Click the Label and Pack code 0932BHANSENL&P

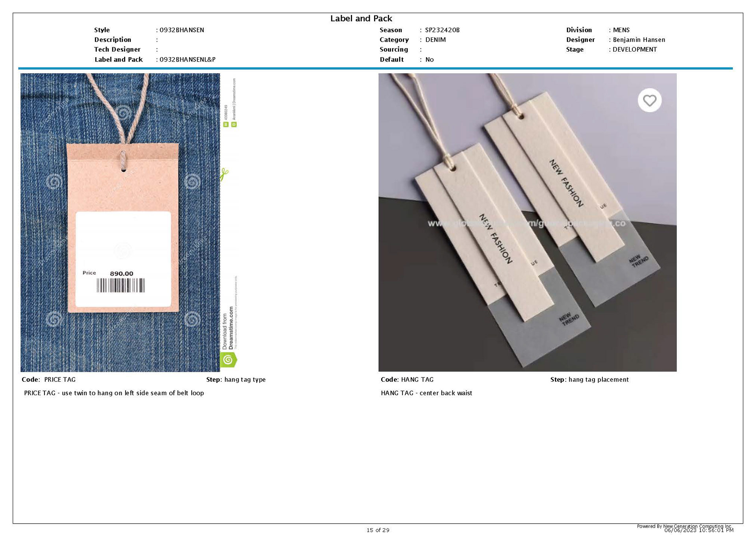click(x=187, y=59)
